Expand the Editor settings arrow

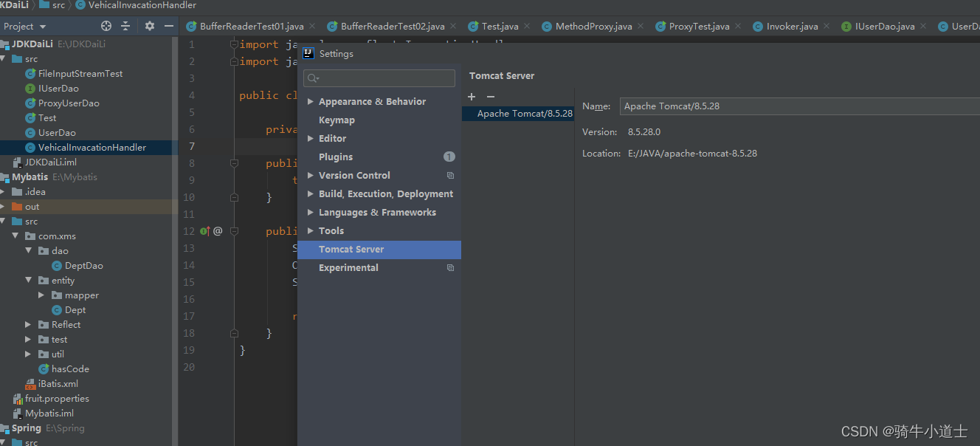pyautogui.click(x=311, y=139)
